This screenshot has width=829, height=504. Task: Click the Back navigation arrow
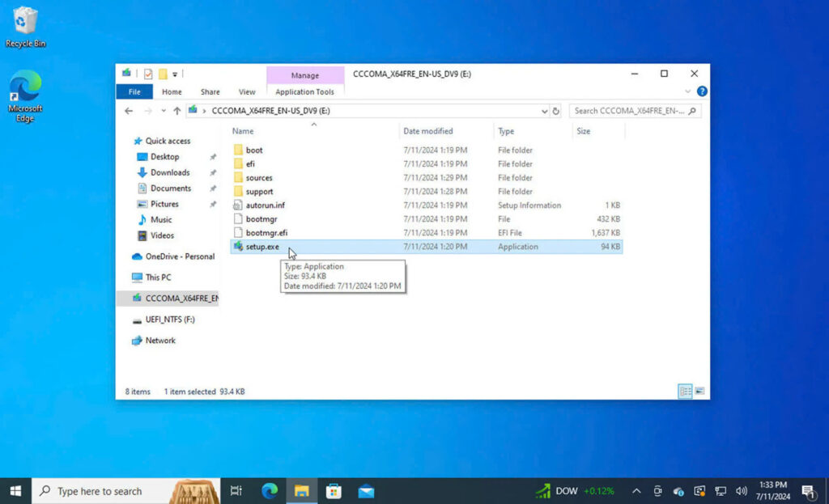tap(128, 110)
